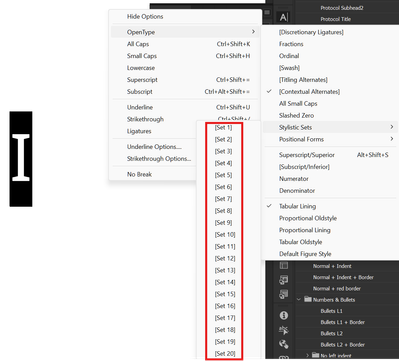This screenshot has height=361, width=399.
Task: Select Fractions in OpenType submenu
Action: click(x=291, y=44)
